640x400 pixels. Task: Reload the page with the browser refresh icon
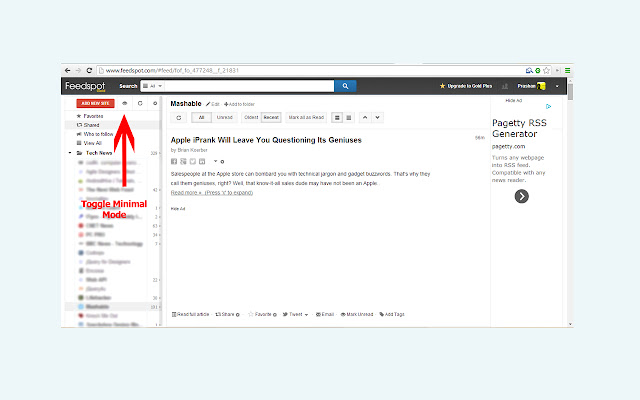click(x=89, y=71)
